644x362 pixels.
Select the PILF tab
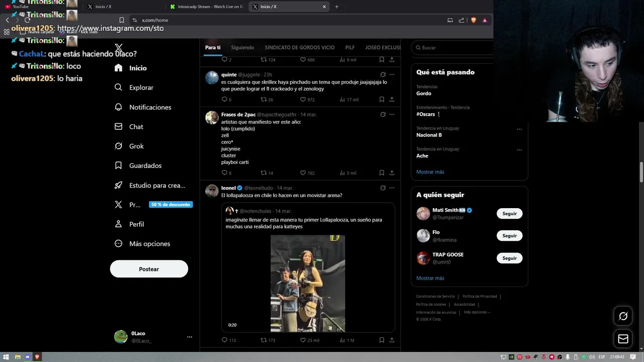(350, 47)
